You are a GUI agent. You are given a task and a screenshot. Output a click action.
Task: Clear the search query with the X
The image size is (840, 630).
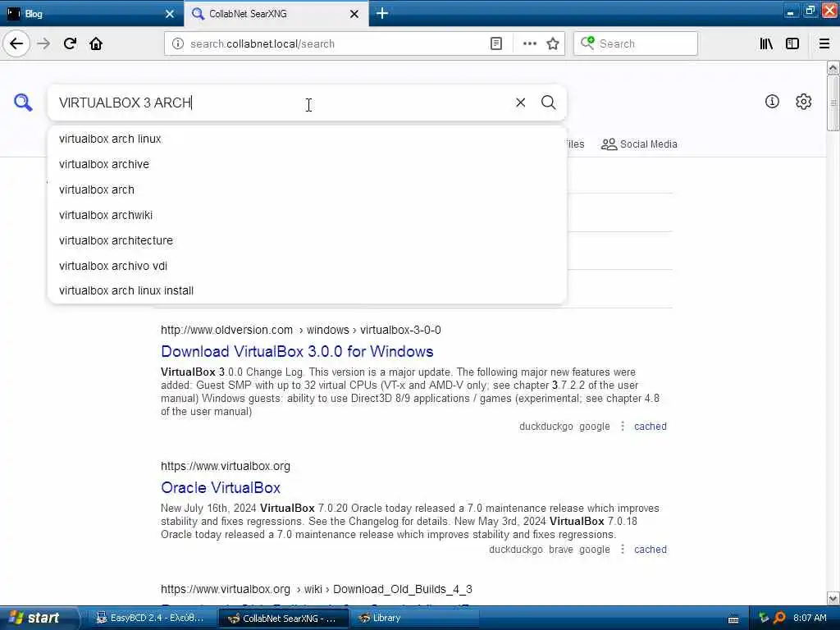click(x=520, y=103)
